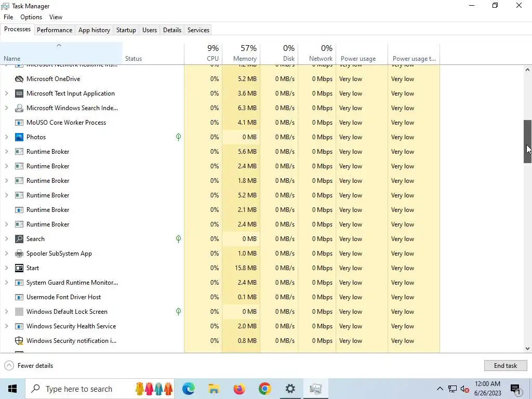The height and width of the screenshot is (399, 532).
Task: Sort by the CPU column header
Action: (x=203, y=54)
